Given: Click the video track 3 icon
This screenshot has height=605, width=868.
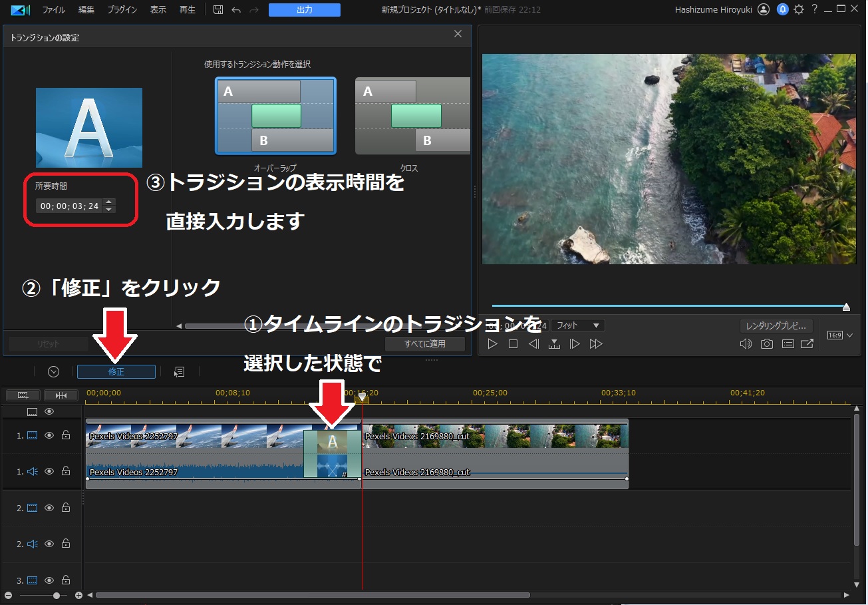Looking at the screenshot, I should click(x=32, y=580).
